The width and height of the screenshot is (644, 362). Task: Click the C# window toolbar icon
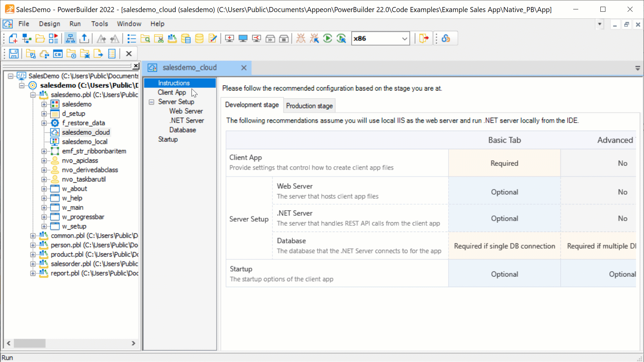pos(58,54)
